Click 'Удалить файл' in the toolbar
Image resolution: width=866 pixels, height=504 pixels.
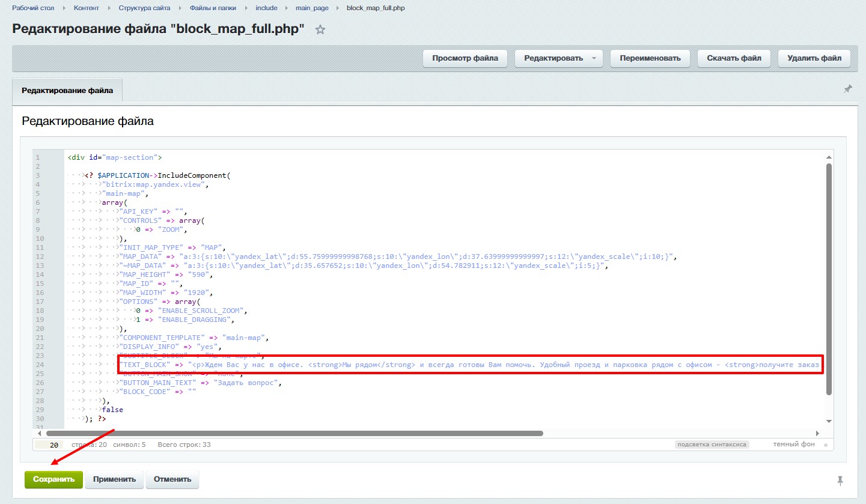814,58
